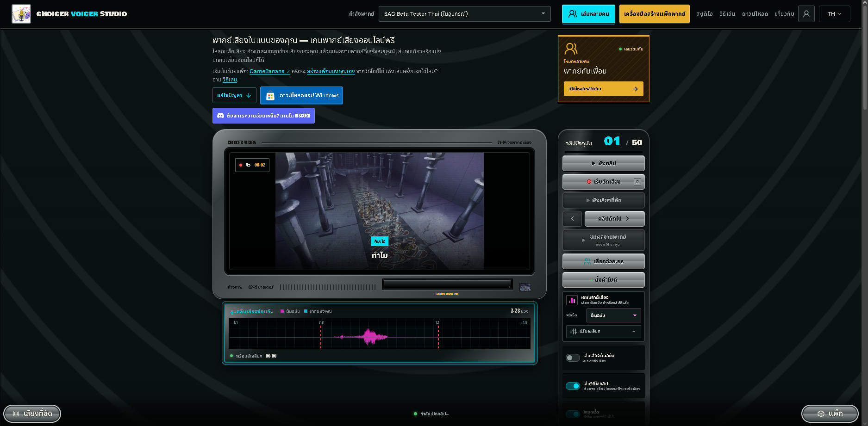Toggle the เล่นเสียงต้นฉบับ switch on
Image resolution: width=868 pixels, height=426 pixels.
point(573,358)
